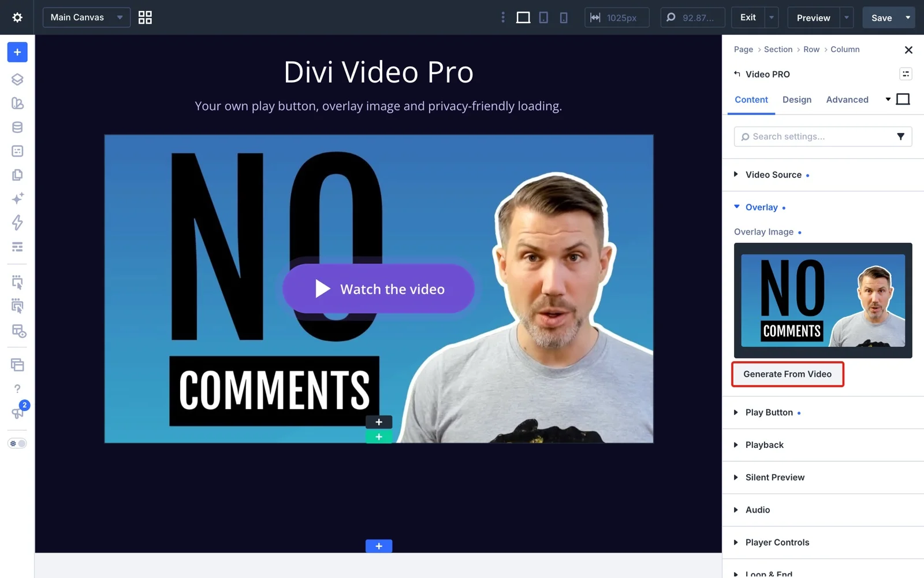Click the filter icon in the search settings field
Image resolution: width=924 pixels, height=578 pixels.
(x=900, y=136)
